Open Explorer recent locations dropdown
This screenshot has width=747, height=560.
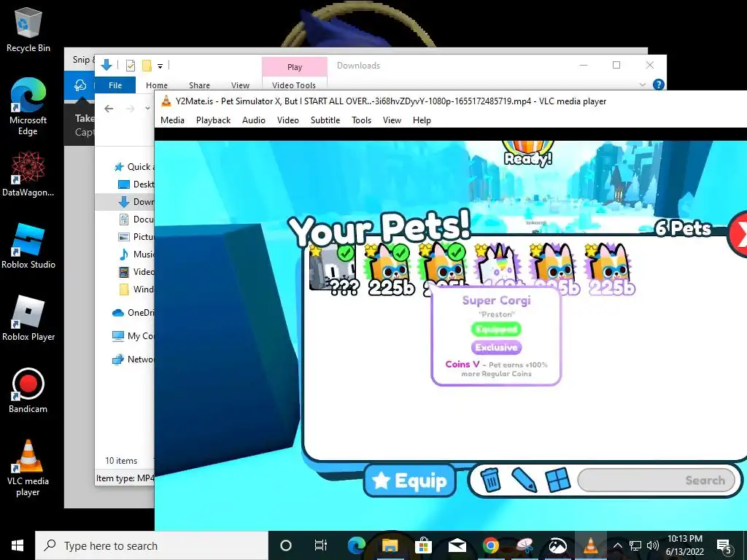tap(147, 109)
